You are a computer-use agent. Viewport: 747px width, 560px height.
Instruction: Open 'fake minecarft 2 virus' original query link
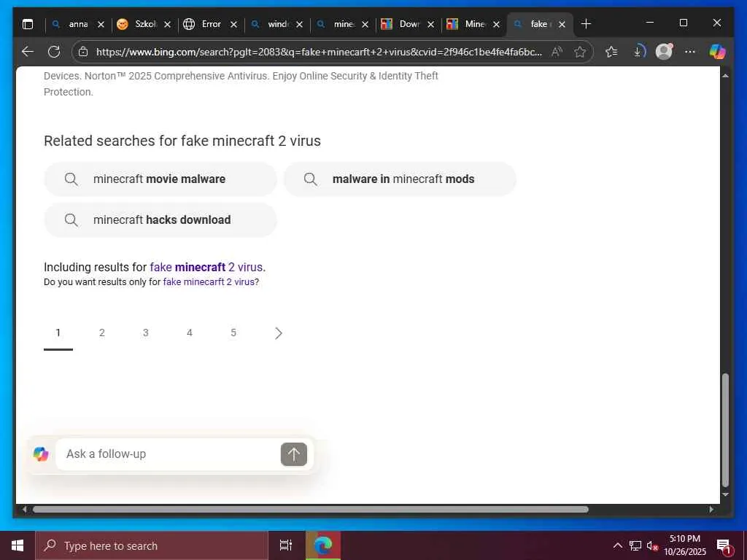(209, 282)
